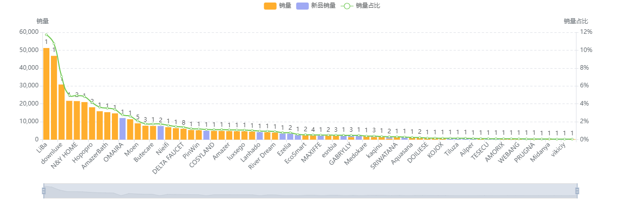Image resolution: width=644 pixels, height=202 pixels.
Task: Click the first point on green line
Action: (46, 34)
